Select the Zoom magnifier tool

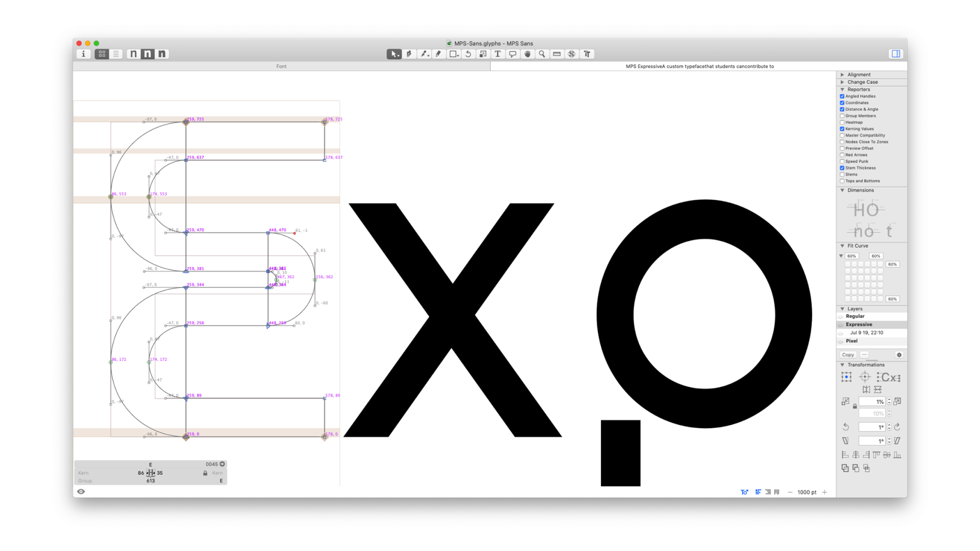point(542,54)
